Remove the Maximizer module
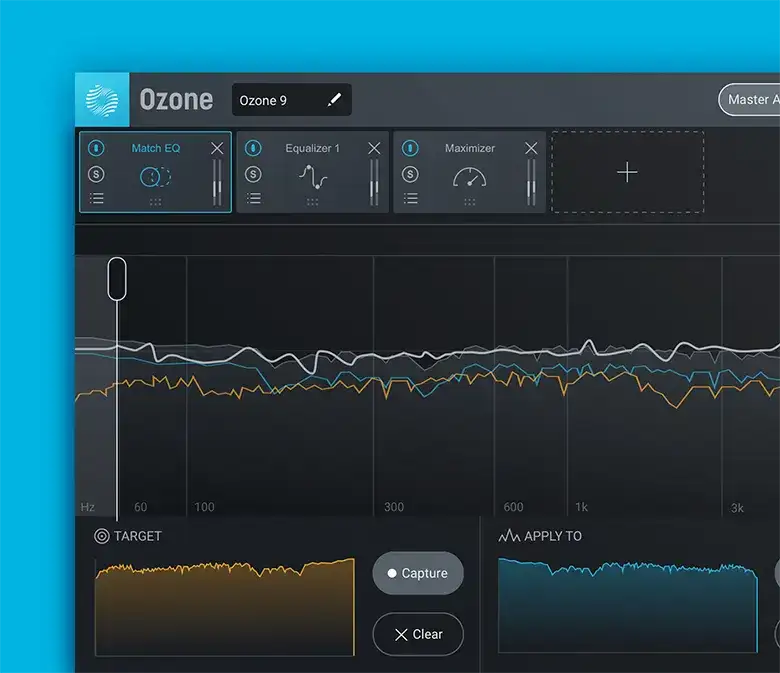Viewport: 780px width, 673px height. (x=531, y=148)
